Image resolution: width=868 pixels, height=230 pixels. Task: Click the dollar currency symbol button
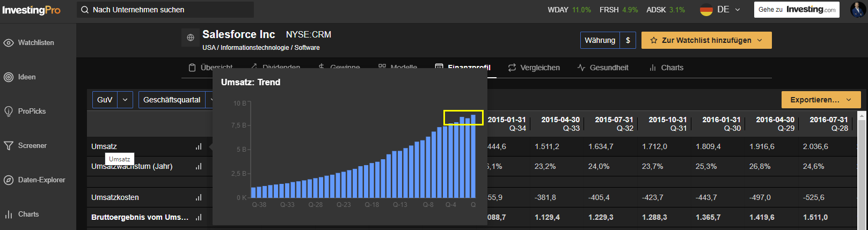tap(628, 40)
